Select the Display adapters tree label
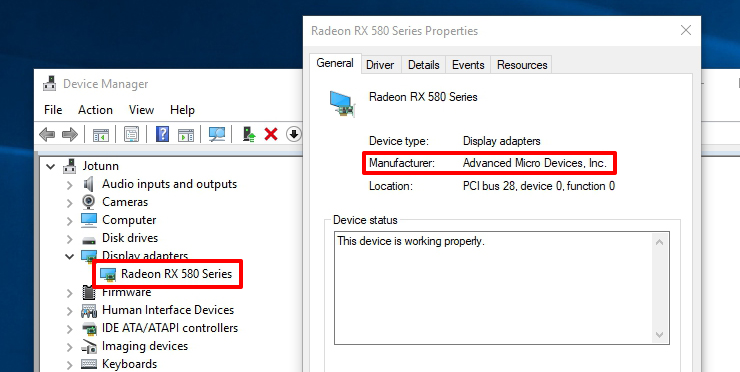740x372 pixels. point(145,256)
